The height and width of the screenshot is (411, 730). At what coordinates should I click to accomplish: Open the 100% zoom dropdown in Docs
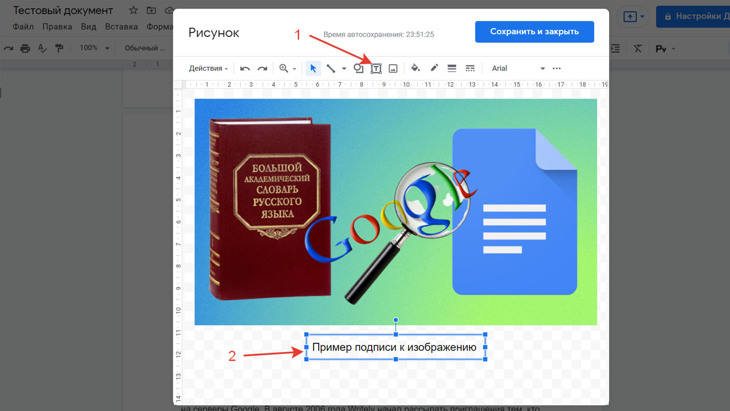pyautogui.click(x=95, y=48)
